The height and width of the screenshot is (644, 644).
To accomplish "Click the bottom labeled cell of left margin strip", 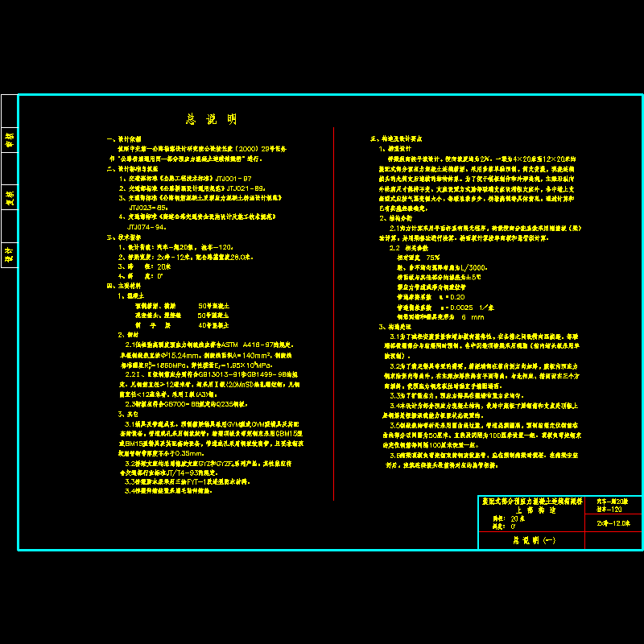I will click(x=9, y=254).
